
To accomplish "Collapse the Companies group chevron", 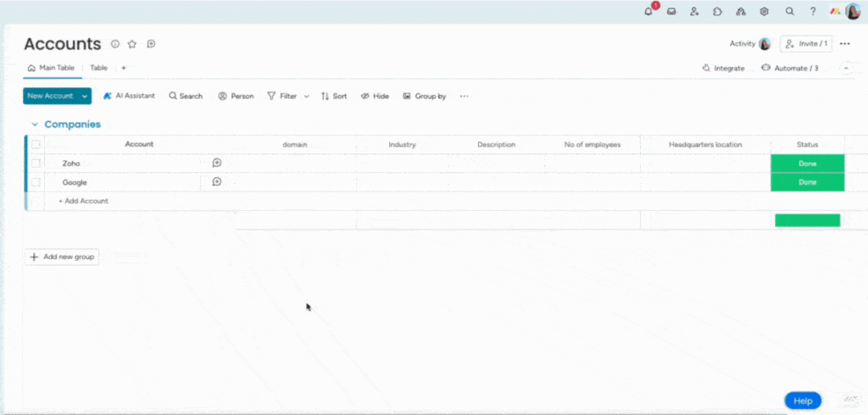I will [34, 125].
